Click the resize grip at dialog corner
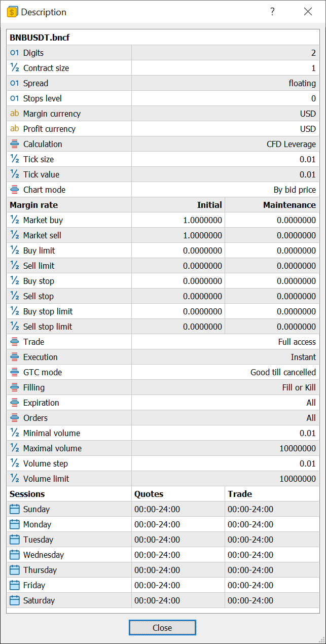326x644 pixels. [x=321, y=639]
